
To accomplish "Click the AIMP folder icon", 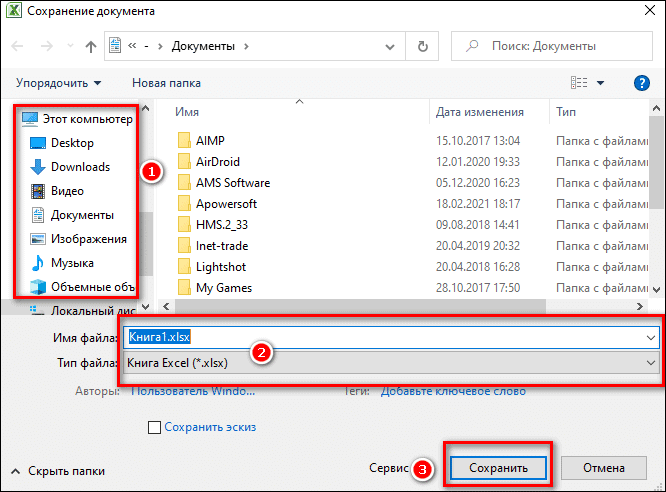I will pos(184,140).
